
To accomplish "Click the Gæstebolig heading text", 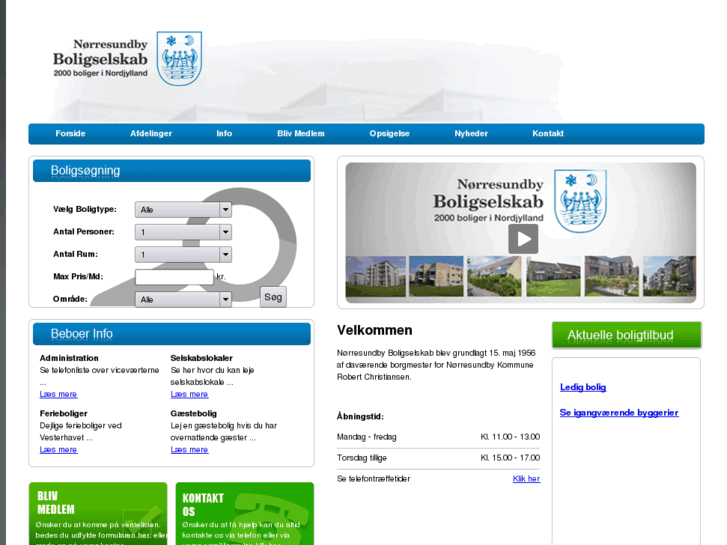I will (193, 413).
